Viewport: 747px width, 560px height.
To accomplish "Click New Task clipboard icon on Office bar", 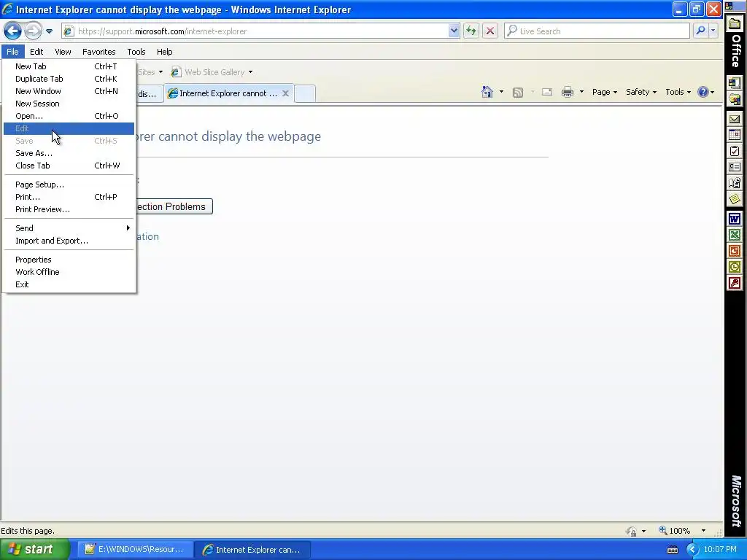I will pyautogui.click(x=734, y=151).
